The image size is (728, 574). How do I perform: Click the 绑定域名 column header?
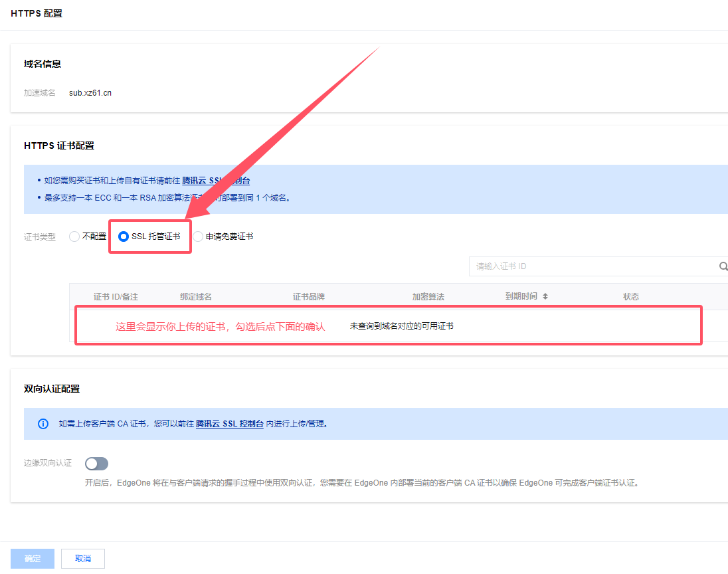(x=196, y=297)
